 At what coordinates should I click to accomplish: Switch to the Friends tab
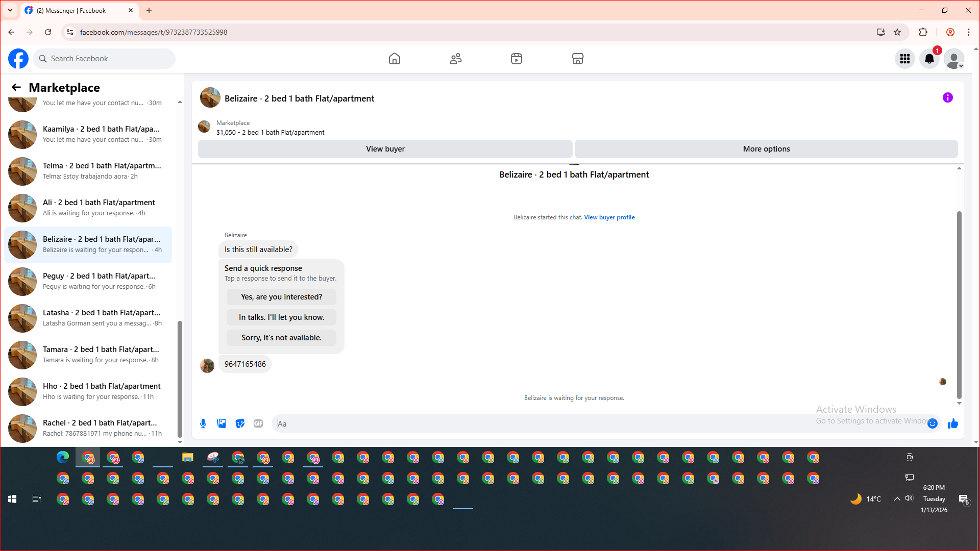click(455, 59)
